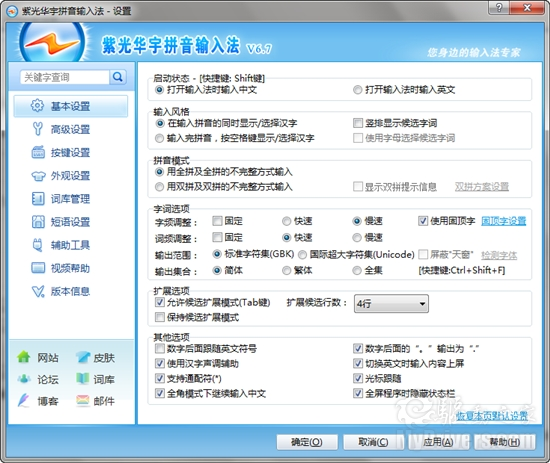Select 短语设置 in sidebar
Image resolution: width=550 pixels, height=463 pixels.
[x=71, y=222]
